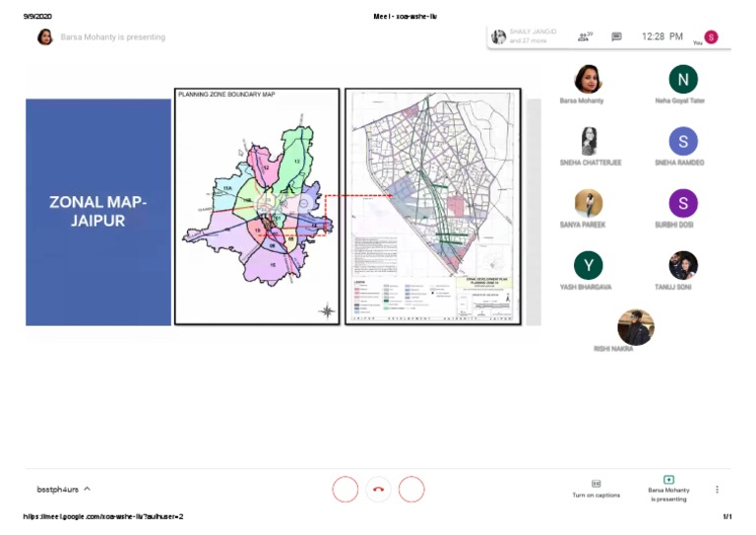The image size is (756, 535).
Task: Select Surbhi Dosi participant avatar
Action: click(x=683, y=203)
